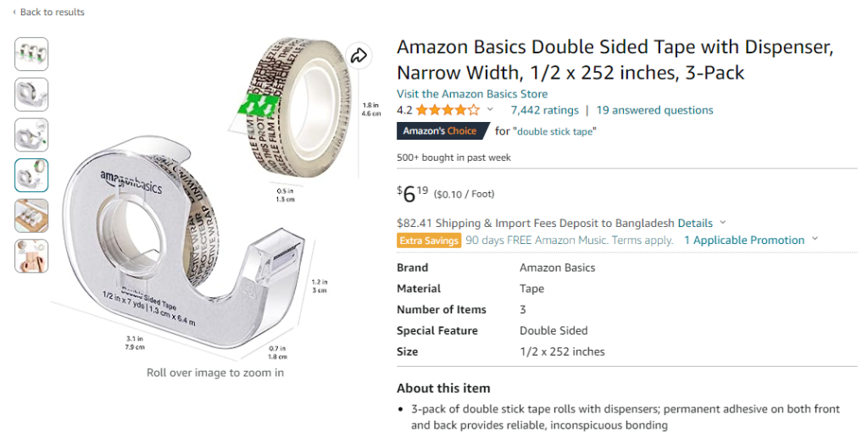Click the Extra Savings badge
This screenshot has height=437, width=868.
pos(429,241)
